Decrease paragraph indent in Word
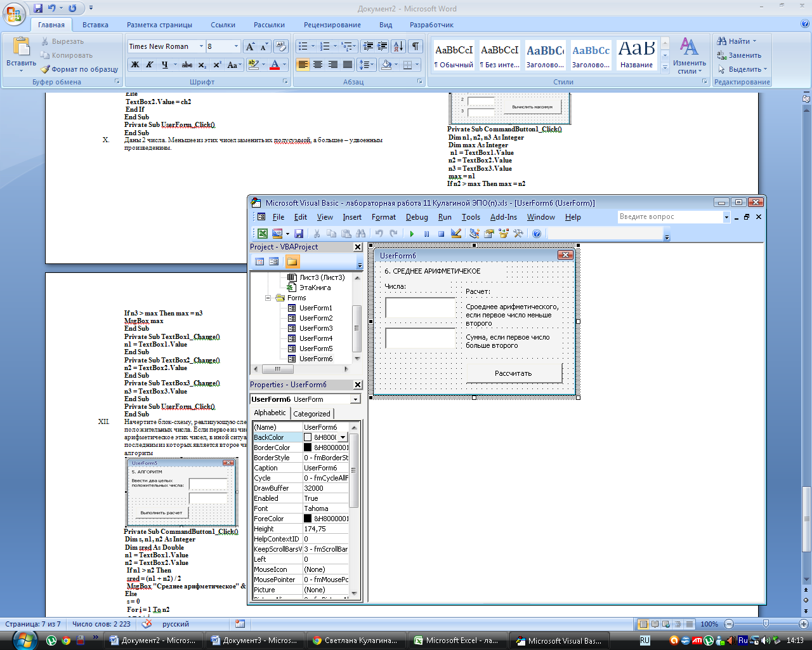812x650 pixels. click(x=368, y=46)
